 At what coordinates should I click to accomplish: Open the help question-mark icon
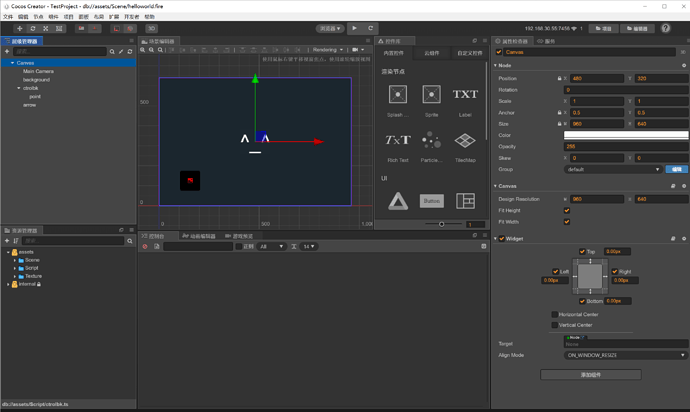tap(666, 28)
